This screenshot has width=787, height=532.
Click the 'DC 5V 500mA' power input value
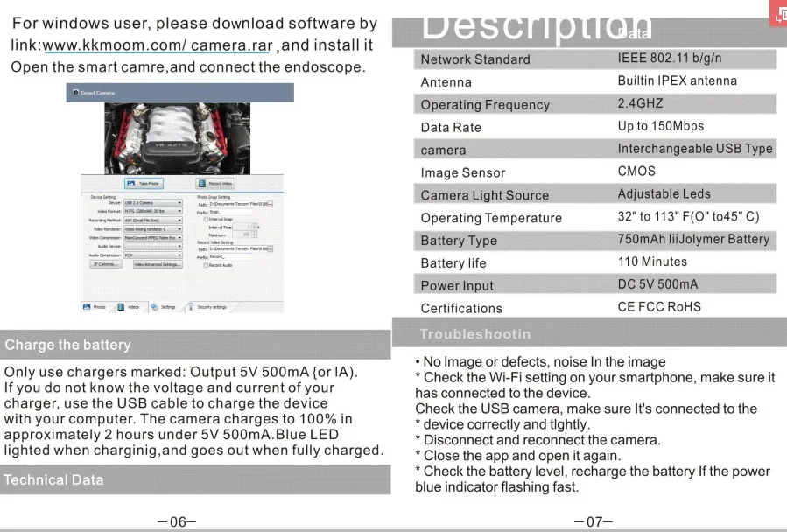tap(657, 284)
